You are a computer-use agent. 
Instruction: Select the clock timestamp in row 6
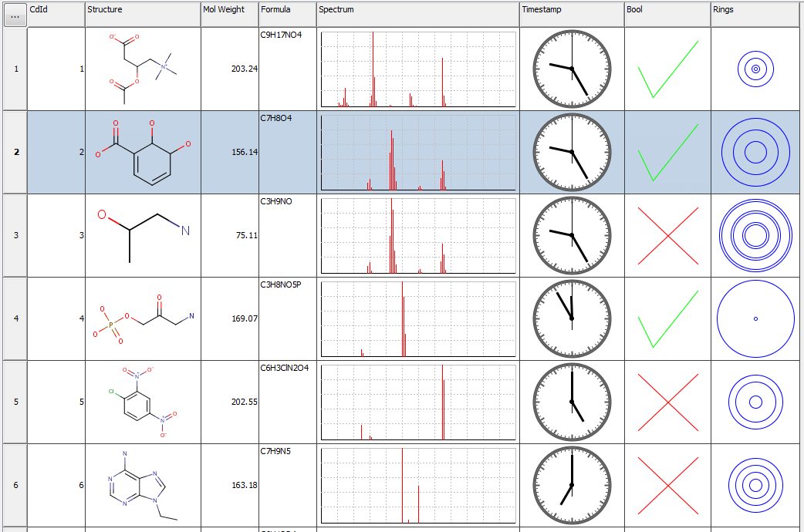click(572, 486)
